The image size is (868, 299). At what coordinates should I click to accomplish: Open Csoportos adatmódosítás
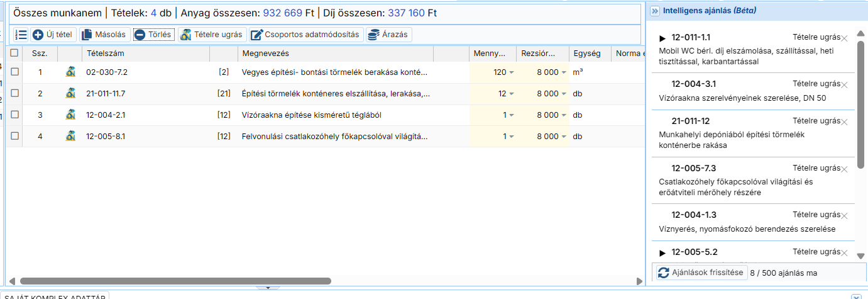(305, 35)
